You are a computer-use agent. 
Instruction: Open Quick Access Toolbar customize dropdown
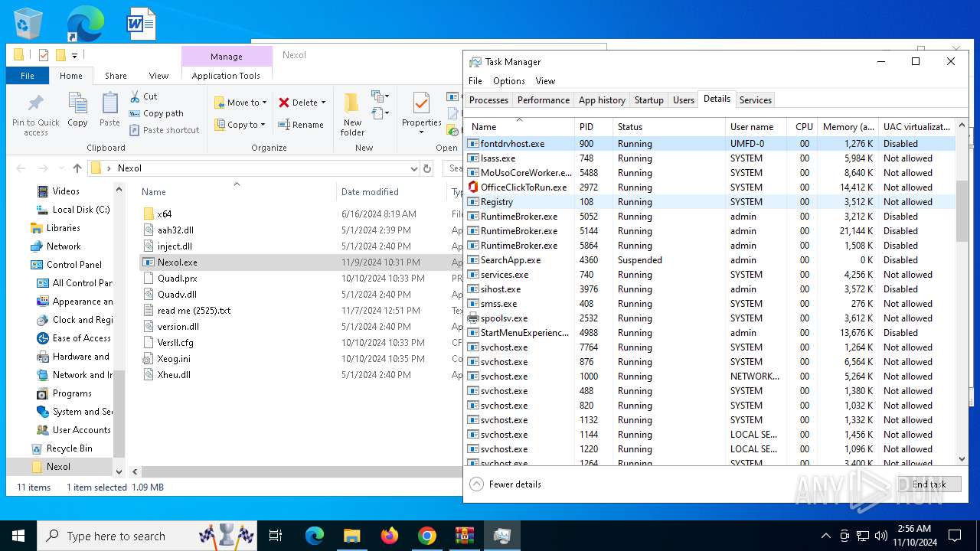click(74, 55)
